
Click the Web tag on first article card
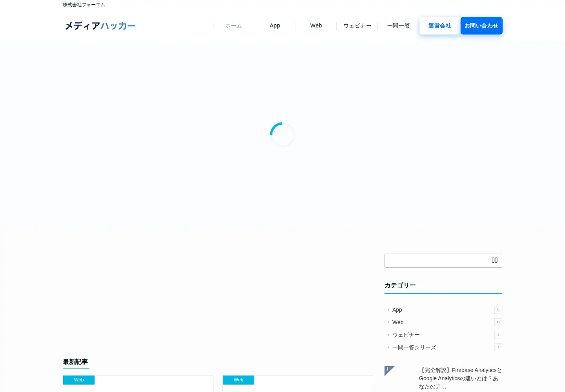(79, 380)
